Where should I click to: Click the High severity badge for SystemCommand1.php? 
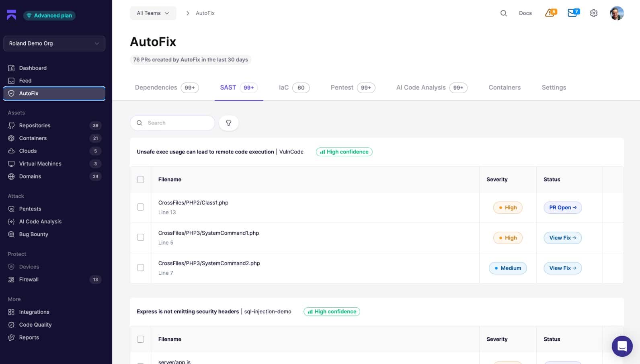point(508,238)
